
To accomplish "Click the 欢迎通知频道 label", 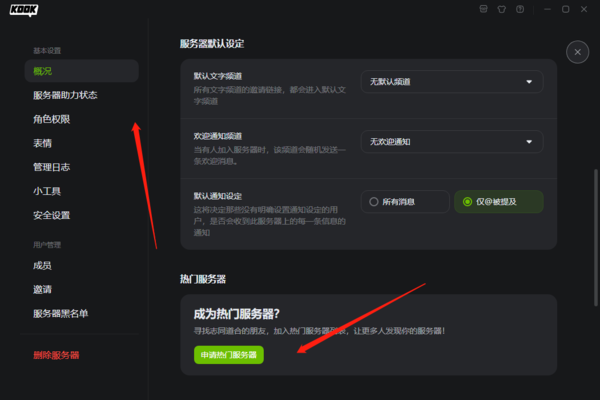I will click(217, 136).
